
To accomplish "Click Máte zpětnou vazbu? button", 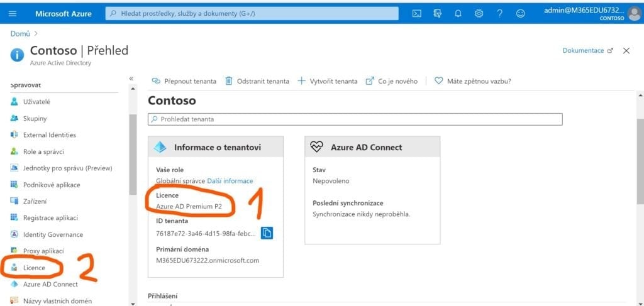I will point(473,81).
